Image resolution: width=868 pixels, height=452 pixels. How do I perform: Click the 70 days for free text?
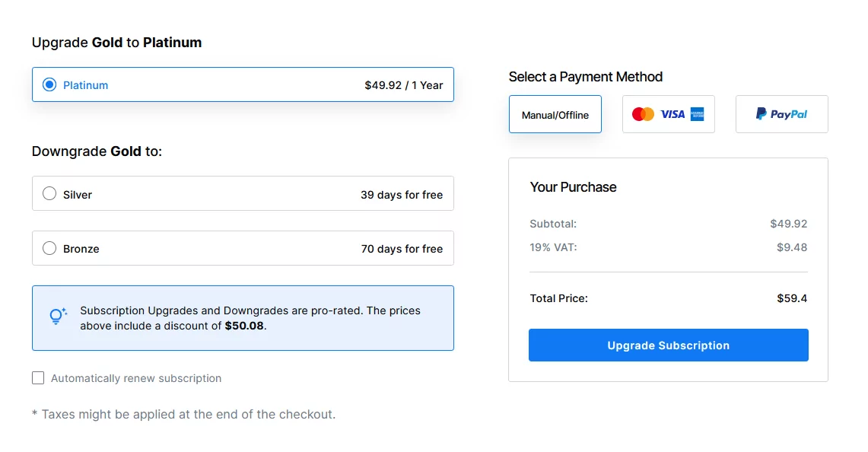tap(402, 250)
